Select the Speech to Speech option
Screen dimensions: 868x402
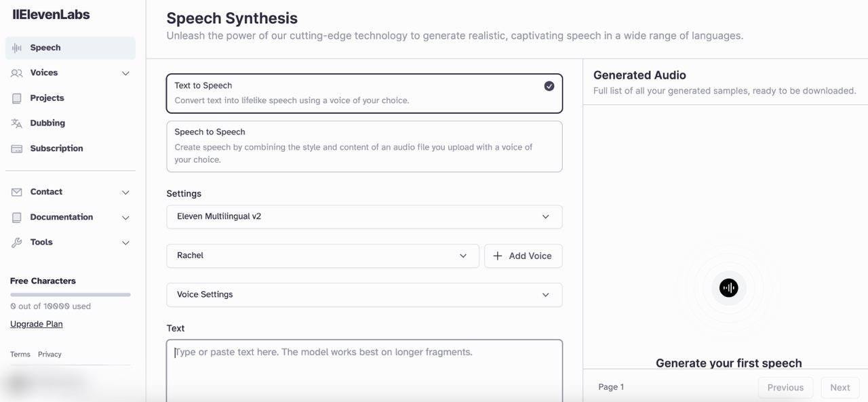[364, 146]
